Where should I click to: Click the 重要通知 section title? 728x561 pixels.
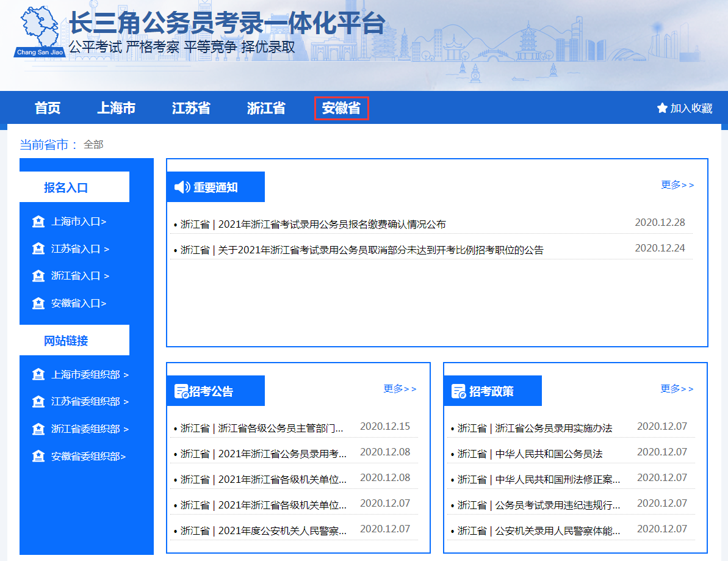pos(215,187)
